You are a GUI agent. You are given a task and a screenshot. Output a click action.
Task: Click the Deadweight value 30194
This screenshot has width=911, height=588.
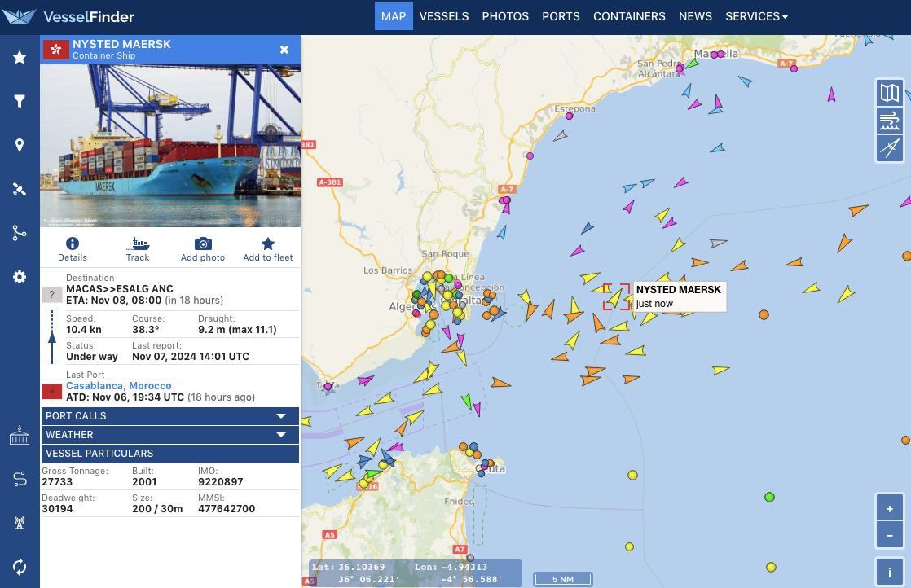(x=57, y=508)
